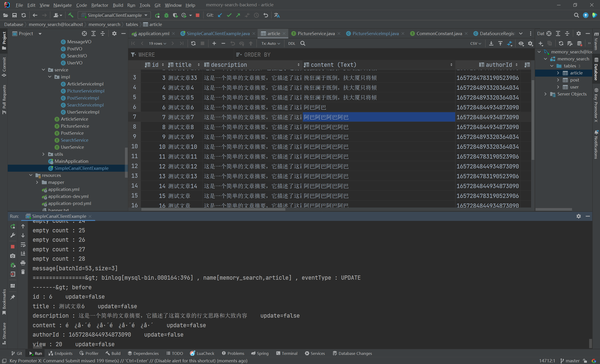
Task: Click the DDL button in table toolbar
Action: pyautogui.click(x=292, y=43)
